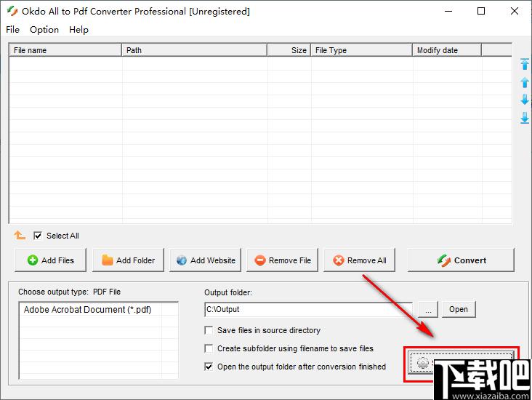Click the orange up-level arrow near Select All
The width and height of the screenshot is (532, 400).
[x=20, y=235]
